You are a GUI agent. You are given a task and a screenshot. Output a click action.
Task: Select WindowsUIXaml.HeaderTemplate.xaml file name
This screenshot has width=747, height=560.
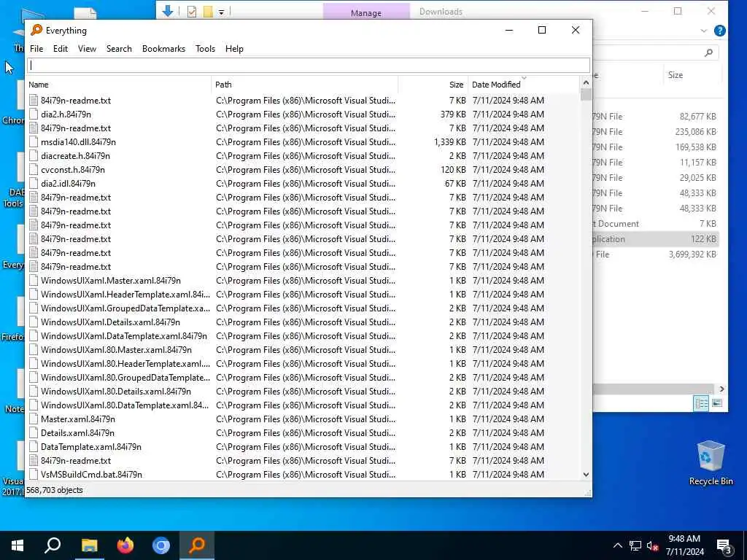coord(125,295)
